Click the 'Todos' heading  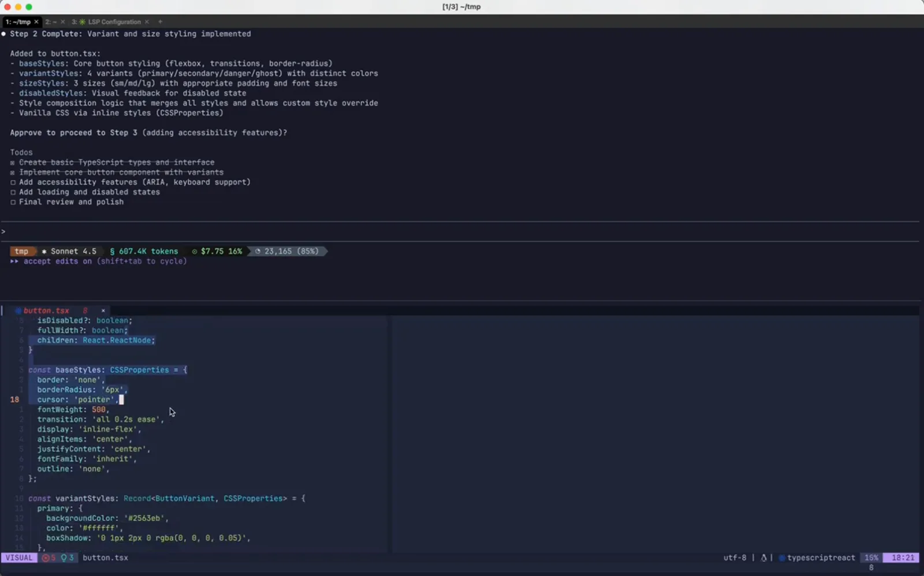coord(21,152)
